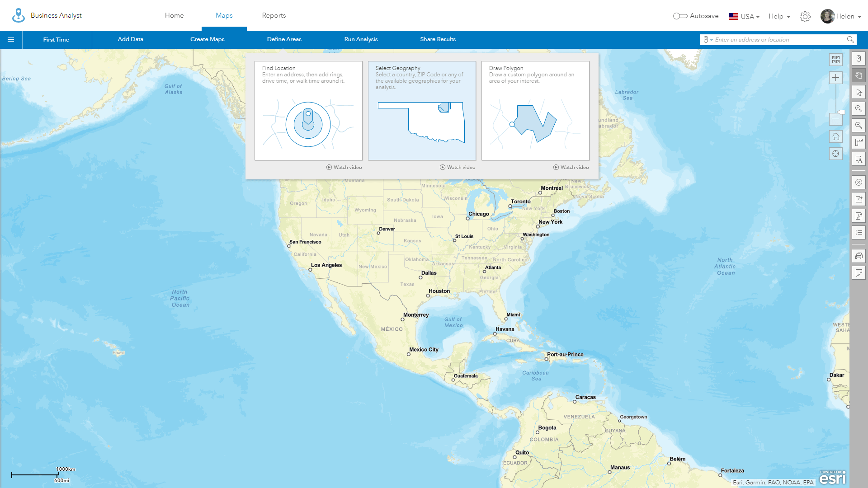Click the sticky note icon in sidebar

859,273
